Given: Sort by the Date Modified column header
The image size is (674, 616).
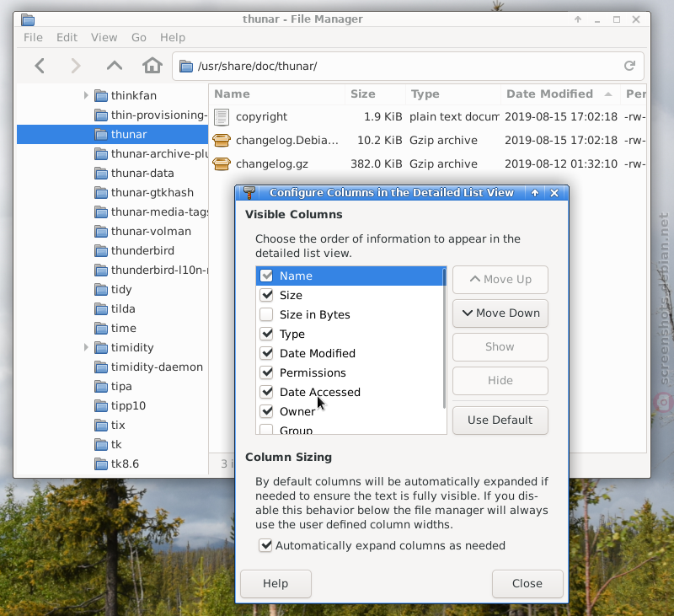Looking at the screenshot, I should [560, 94].
